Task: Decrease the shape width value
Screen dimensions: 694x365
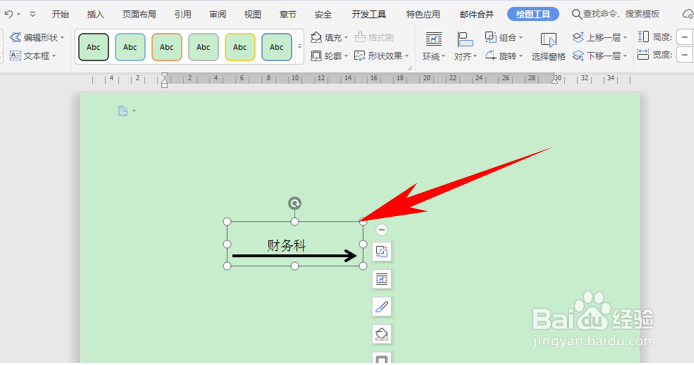Action: 685,55
